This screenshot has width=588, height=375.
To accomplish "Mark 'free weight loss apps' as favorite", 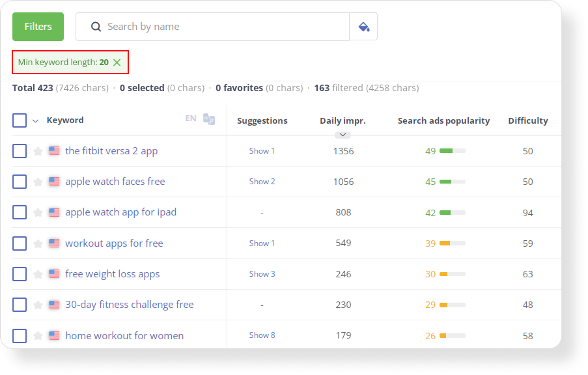I will [x=38, y=274].
